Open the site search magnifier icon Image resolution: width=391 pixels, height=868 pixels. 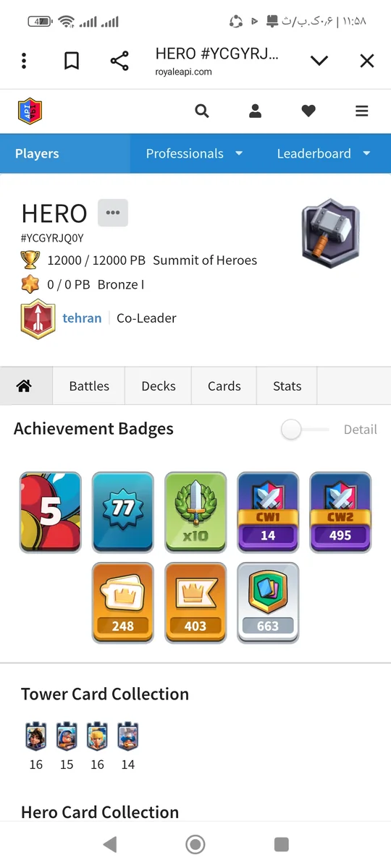202,111
